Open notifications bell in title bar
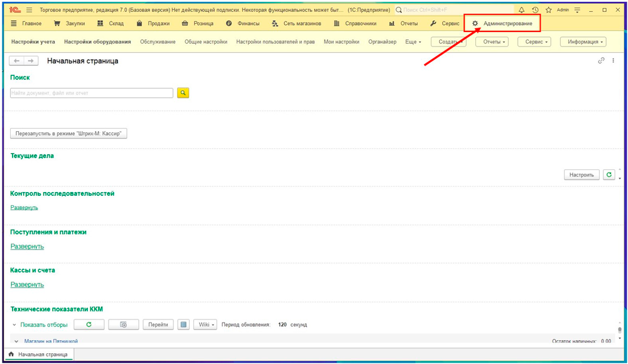628x364 pixels. 521,10
